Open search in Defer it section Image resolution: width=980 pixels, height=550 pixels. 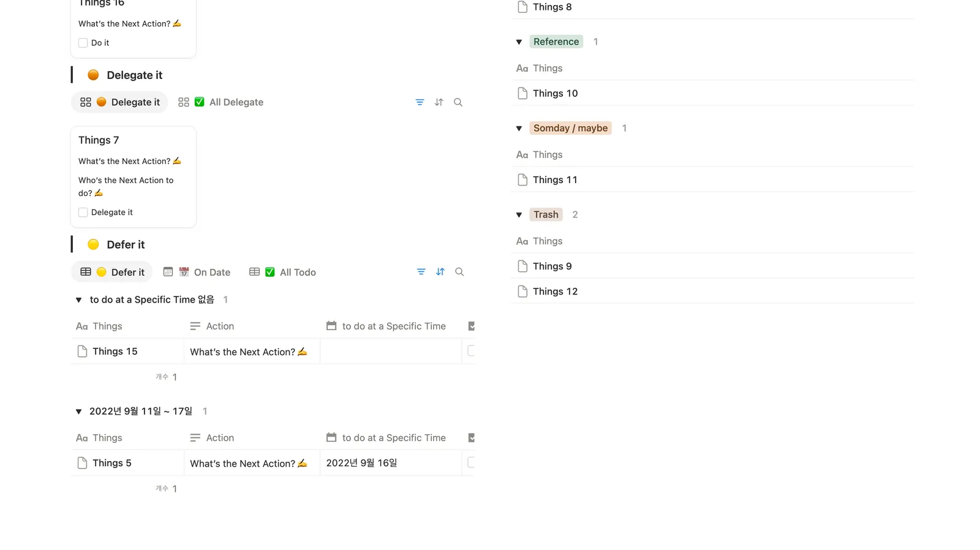tap(459, 272)
